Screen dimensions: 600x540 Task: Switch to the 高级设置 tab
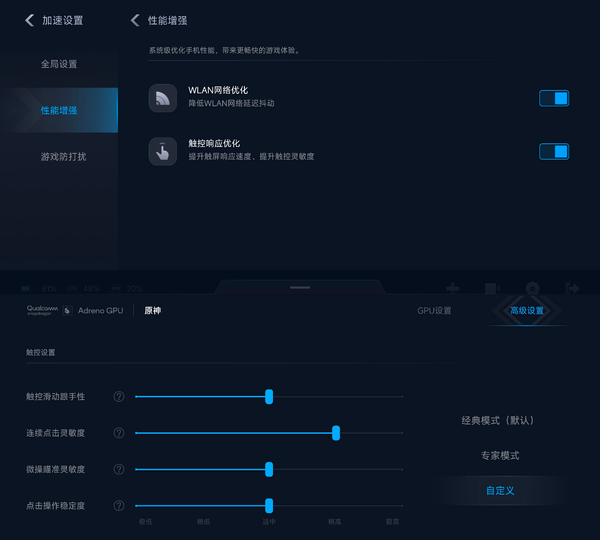(527, 310)
